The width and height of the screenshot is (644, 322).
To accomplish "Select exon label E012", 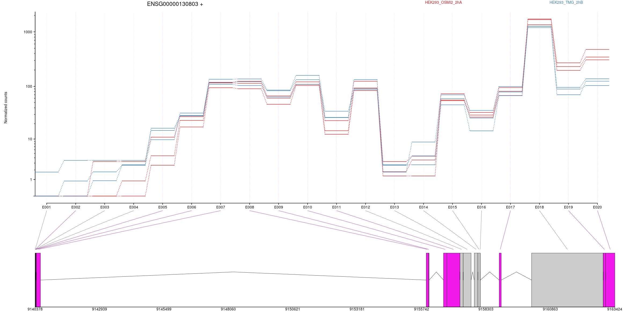I will click(365, 207).
